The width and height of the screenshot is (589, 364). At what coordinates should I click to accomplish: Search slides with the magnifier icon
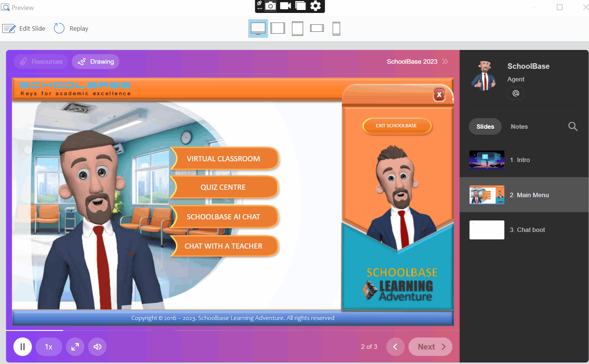click(573, 127)
